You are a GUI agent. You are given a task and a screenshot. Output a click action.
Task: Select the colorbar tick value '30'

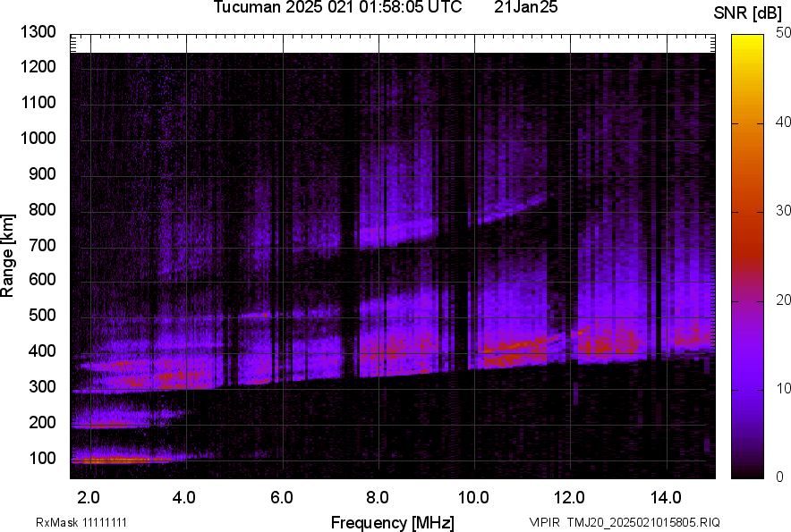point(783,211)
